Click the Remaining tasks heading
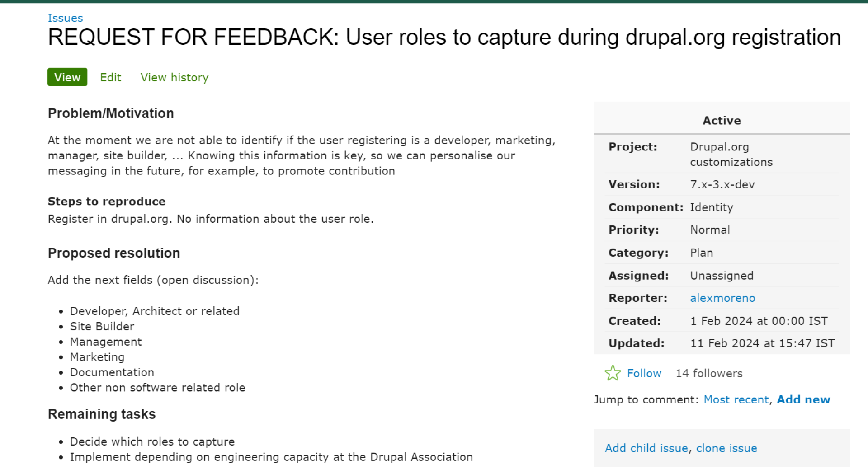This screenshot has height=469, width=868. coord(102,414)
